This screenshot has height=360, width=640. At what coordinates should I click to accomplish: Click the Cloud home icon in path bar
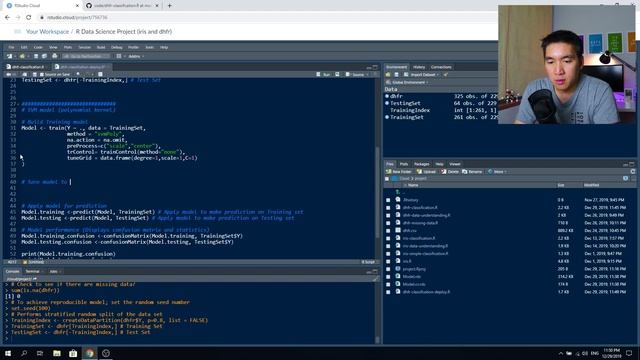[x=395, y=178]
